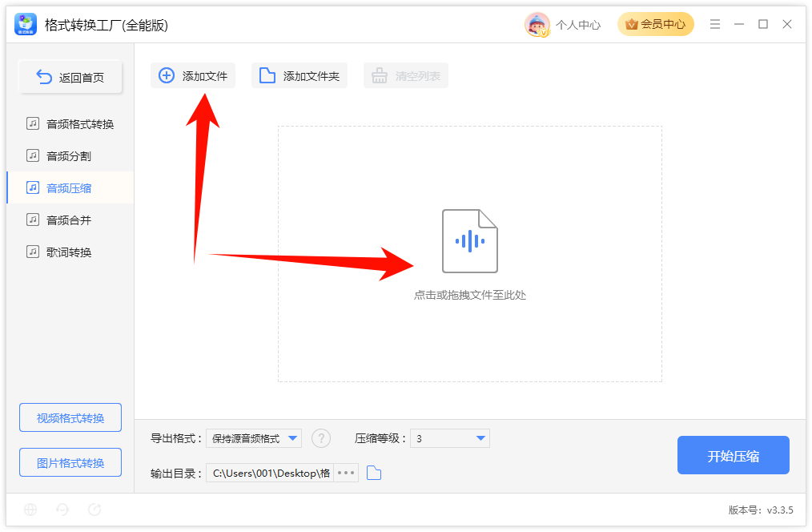Open the 会员中心 membership button
The height and width of the screenshot is (532, 812).
tap(655, 24)
